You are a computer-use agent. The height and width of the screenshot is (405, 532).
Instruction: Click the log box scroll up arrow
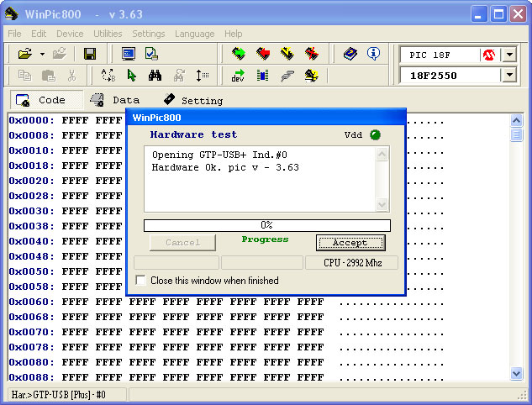(382, 155)
